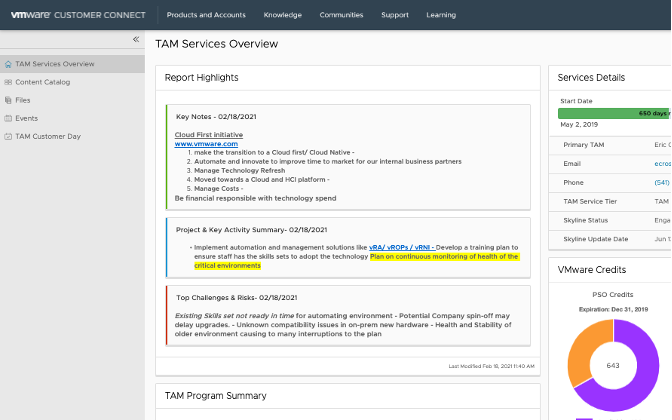
Task: Click the home icon beside TAM Services Overview
Action: click(x=8, y=64)
